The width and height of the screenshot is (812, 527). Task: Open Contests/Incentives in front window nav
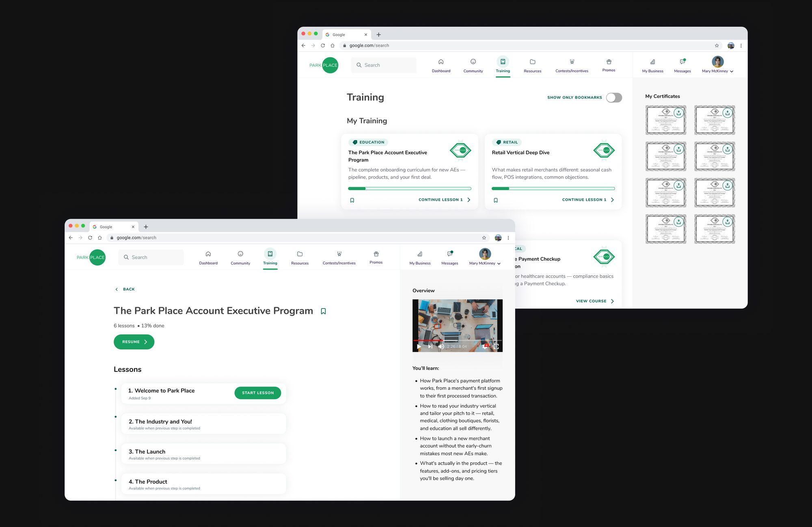339,258
